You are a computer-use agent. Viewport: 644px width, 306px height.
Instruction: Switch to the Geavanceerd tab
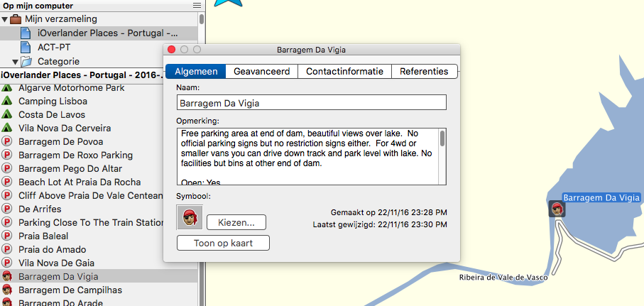pyautogui.click(x=261, y=71)
